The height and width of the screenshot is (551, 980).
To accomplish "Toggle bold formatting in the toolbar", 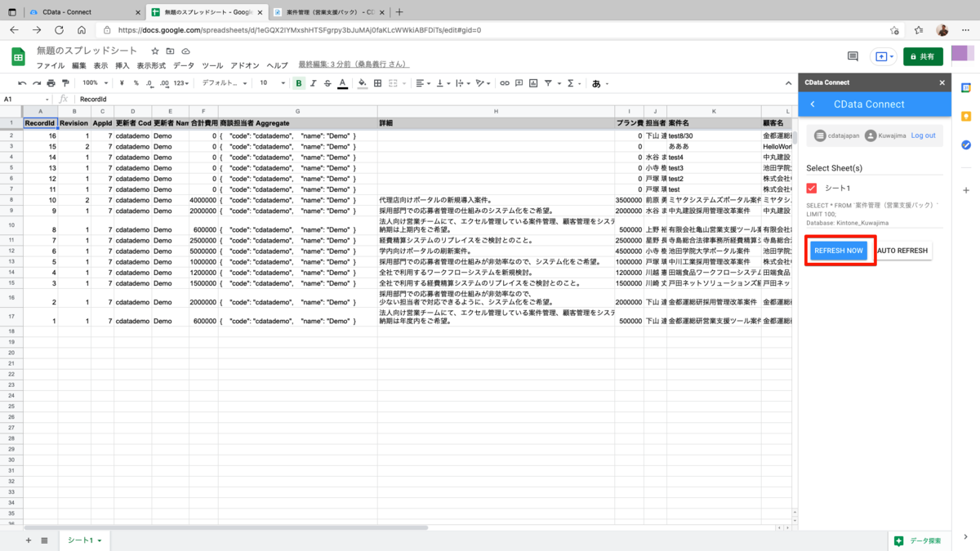I will click(299, 83).
